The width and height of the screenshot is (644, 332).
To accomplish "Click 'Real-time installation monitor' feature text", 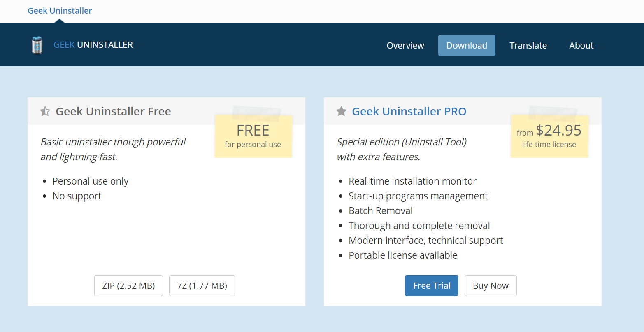I will (412, 181).
